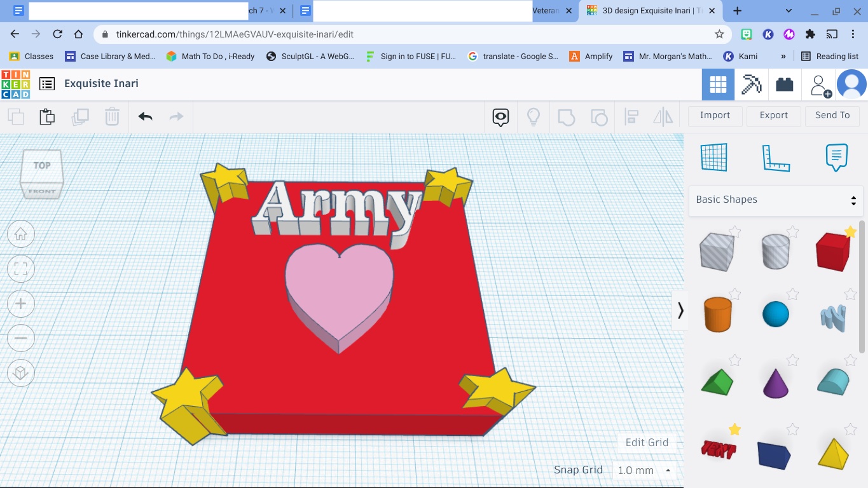Click the Ungroup shapes icon

pos(599,117)
